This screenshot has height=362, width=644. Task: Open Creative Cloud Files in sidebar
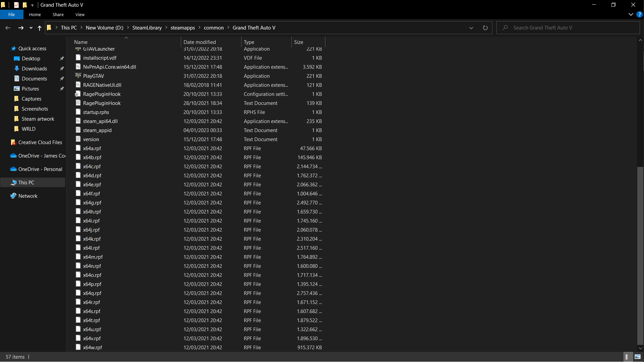coord(40,142)
